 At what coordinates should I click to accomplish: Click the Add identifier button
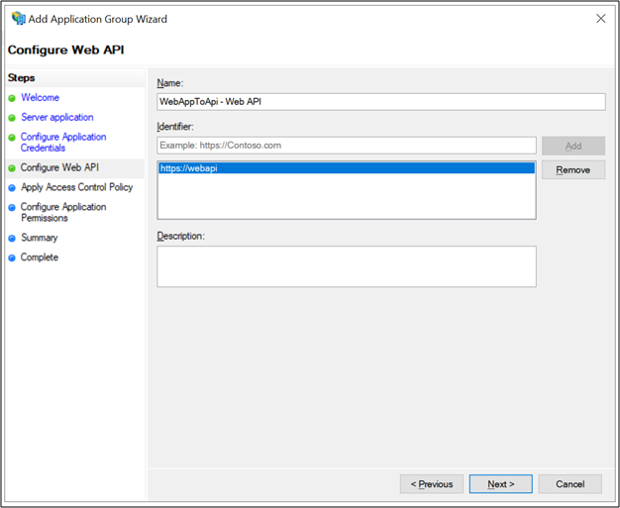(x=573, y=146)
